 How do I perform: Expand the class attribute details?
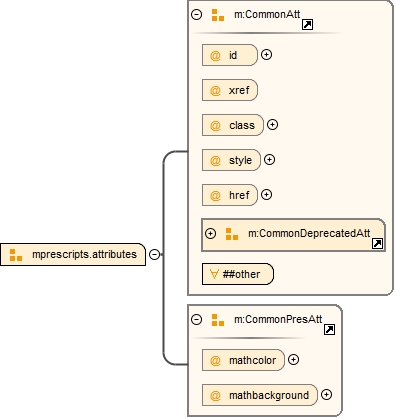click(273, 125)
